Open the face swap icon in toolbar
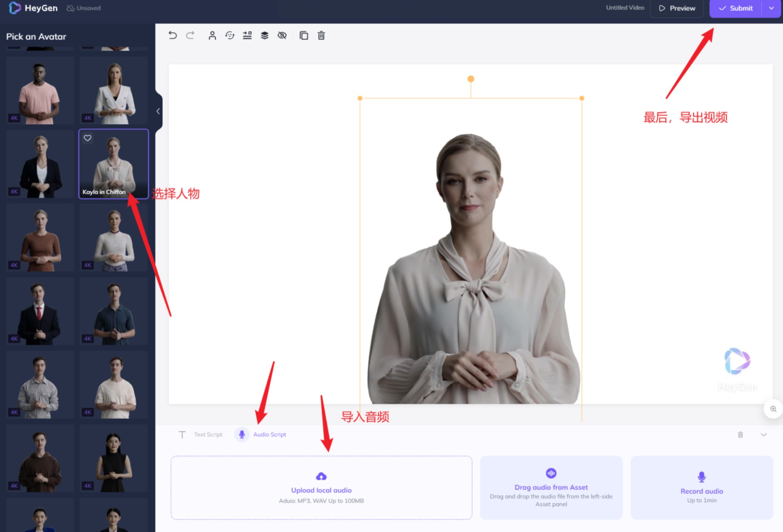 (x=230, y=35)
